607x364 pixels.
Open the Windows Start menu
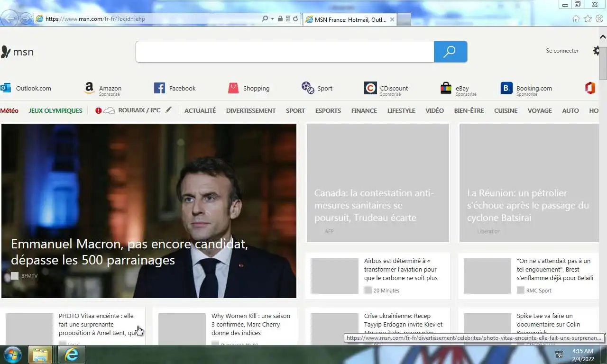(x=12, y=355)
